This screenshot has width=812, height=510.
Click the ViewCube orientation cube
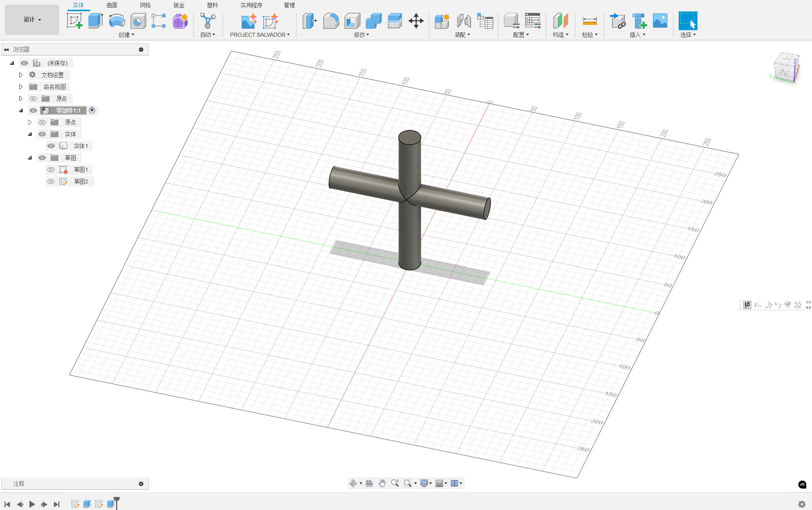point(786,68)
